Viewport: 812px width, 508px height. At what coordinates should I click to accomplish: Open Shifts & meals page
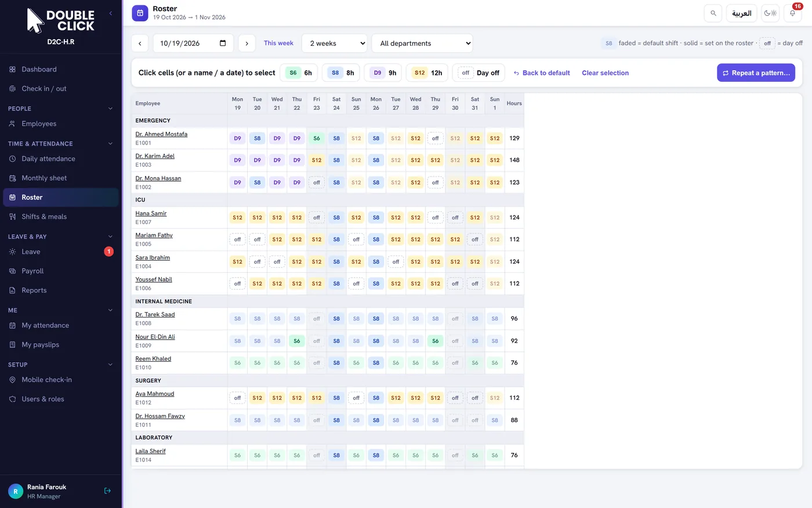point(61,217)
